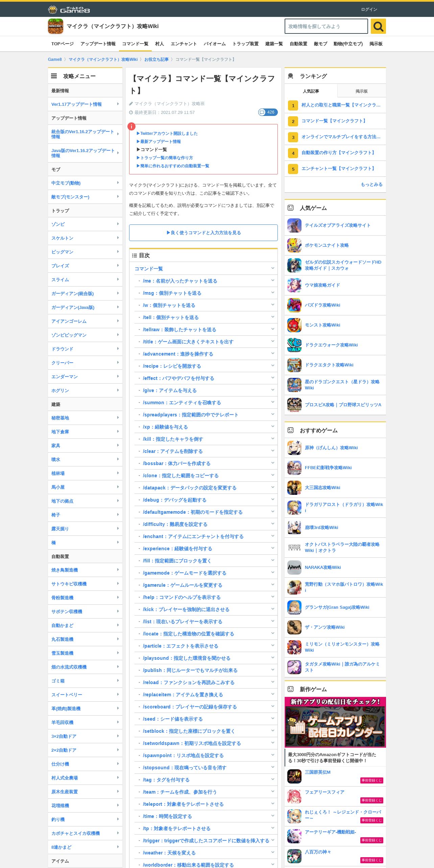Viewport: 434px width, 868px height.
Task: Open the 崩壊3rd攻略Wiki game icon
Action: (x=294, y=528)
